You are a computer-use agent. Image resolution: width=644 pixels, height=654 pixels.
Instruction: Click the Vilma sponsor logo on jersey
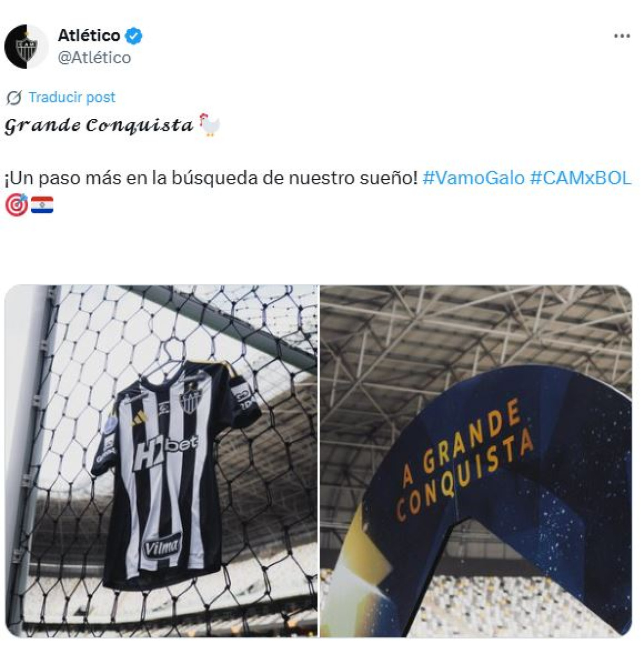(162, 545)
